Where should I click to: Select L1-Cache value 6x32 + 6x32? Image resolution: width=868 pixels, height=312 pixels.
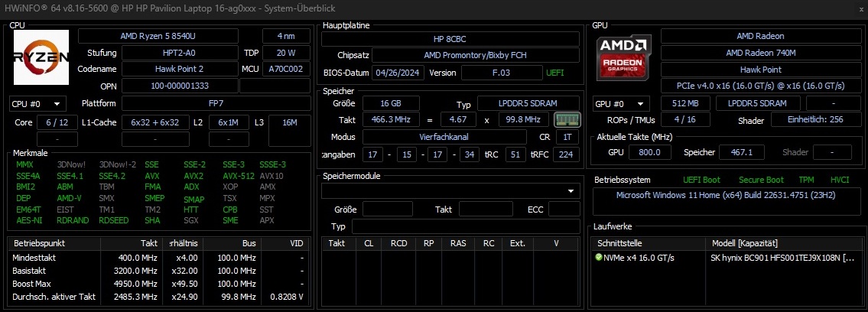pos(155,122)
